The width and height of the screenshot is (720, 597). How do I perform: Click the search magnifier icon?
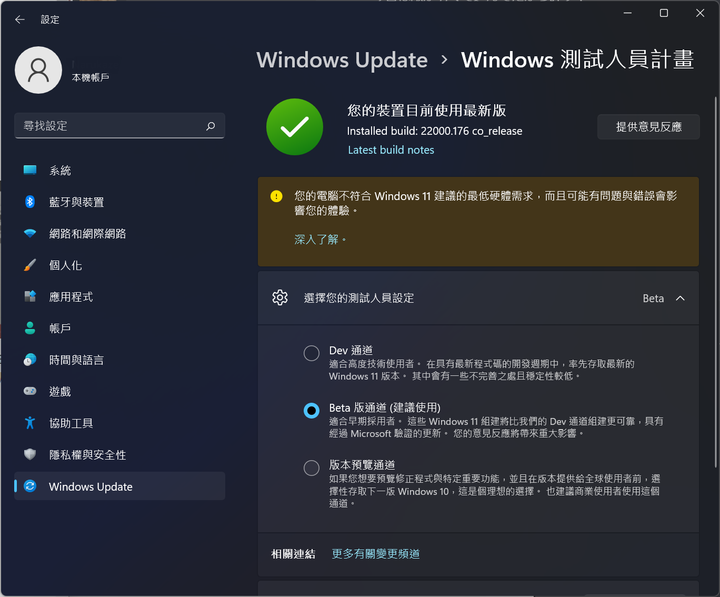(210, 126)
